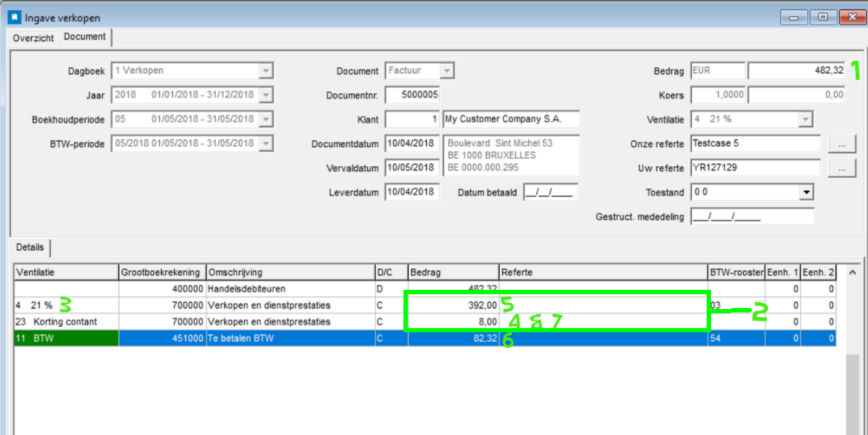Expand the Dagboek dropdown

pyautogui.click(x=265, y=70)
